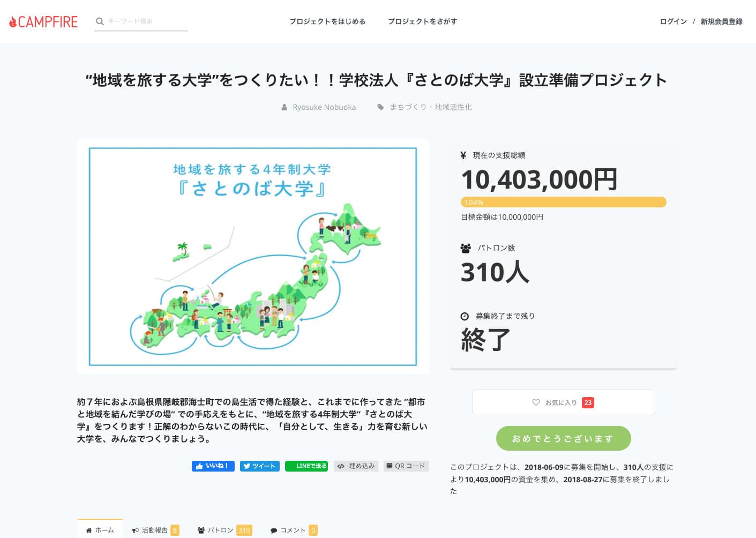Share via the Twitter ツイート button
This screenshot has height=538, width=756.
(259, 466)
